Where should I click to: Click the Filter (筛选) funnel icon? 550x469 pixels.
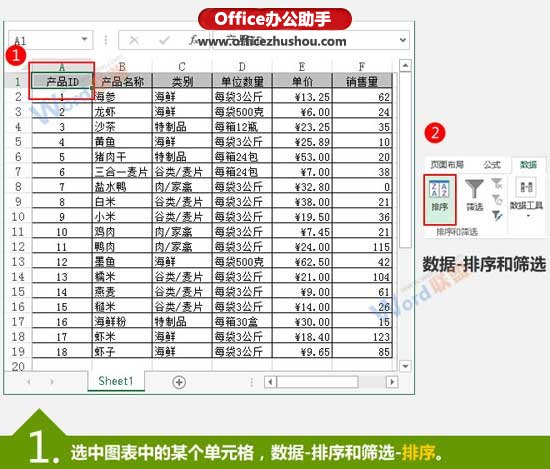474,195
